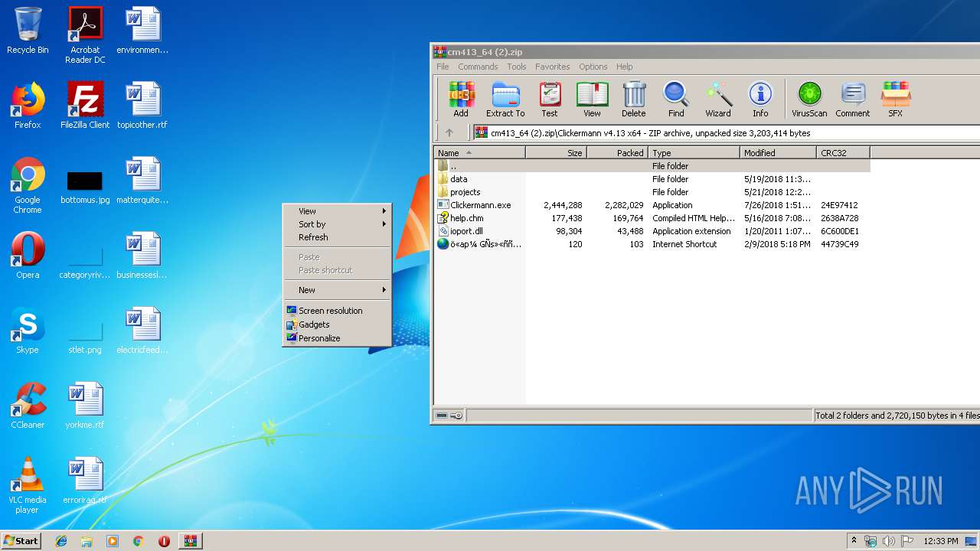Click the Add button in WinRAR toolbar

click(461, 99)
